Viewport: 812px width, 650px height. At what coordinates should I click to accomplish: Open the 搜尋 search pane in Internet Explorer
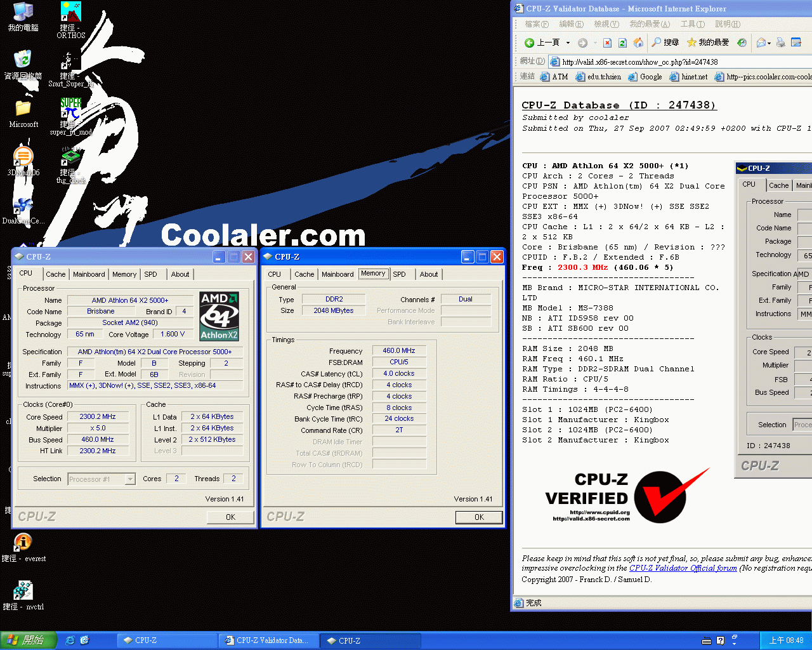pyautogui.click(x=665, y=43)
